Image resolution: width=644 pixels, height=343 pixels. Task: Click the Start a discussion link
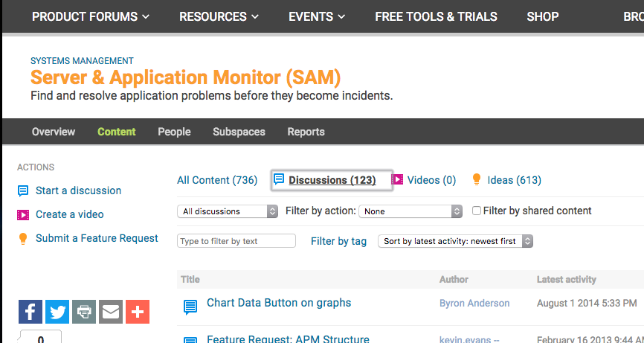tap(78, 190)
